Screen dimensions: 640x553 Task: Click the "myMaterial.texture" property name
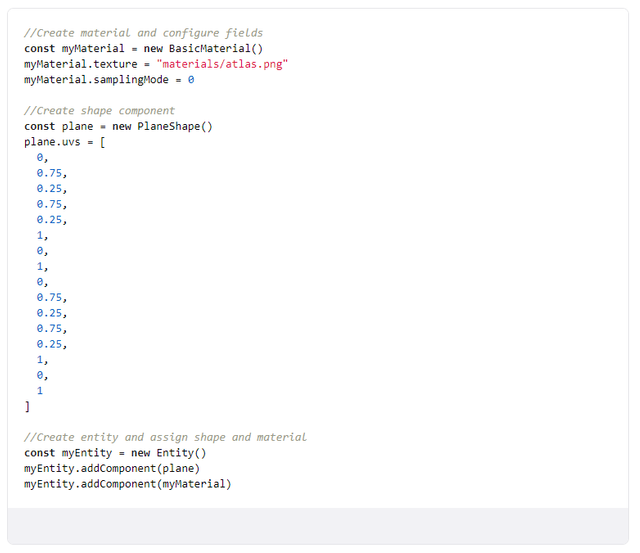coord(80,64)
